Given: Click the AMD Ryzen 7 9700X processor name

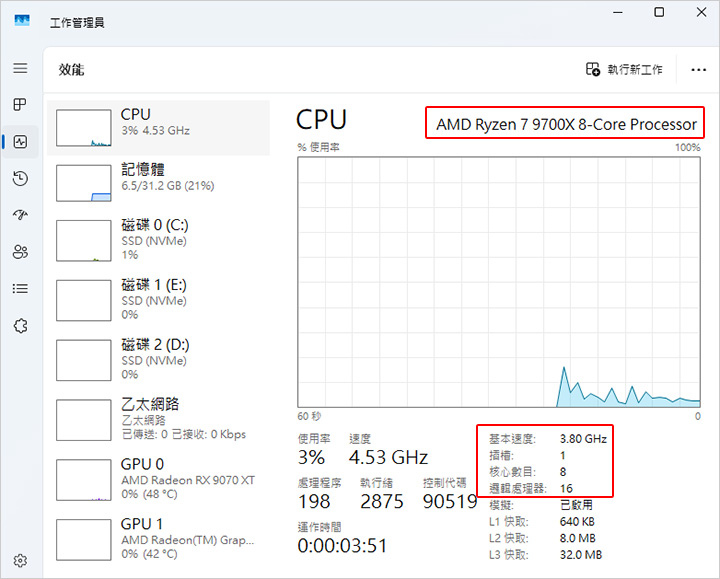Looking at the screenshot, I should [566, 124].
